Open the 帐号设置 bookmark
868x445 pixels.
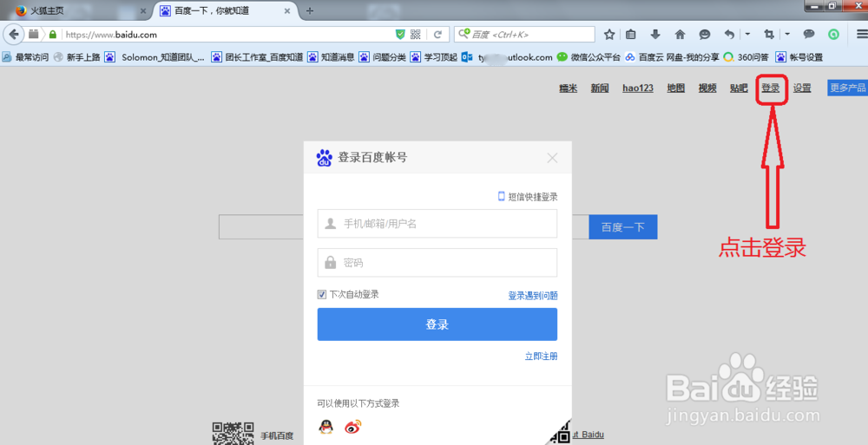click(799, 57)
